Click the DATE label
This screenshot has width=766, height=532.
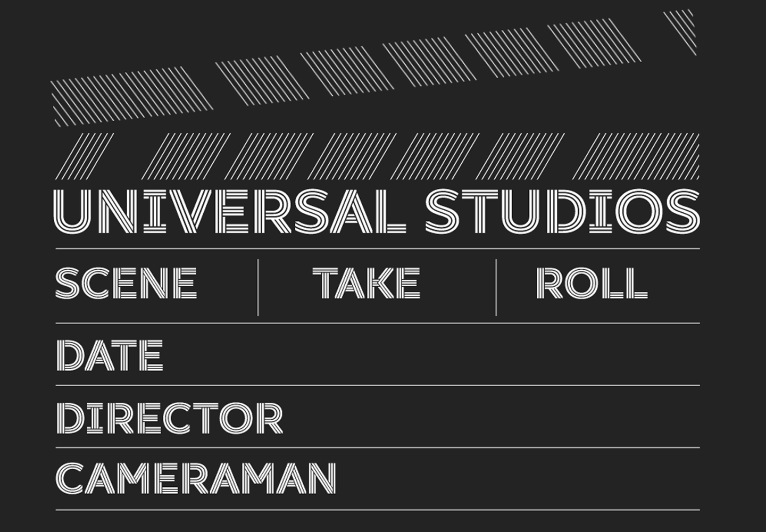[110, 355]
